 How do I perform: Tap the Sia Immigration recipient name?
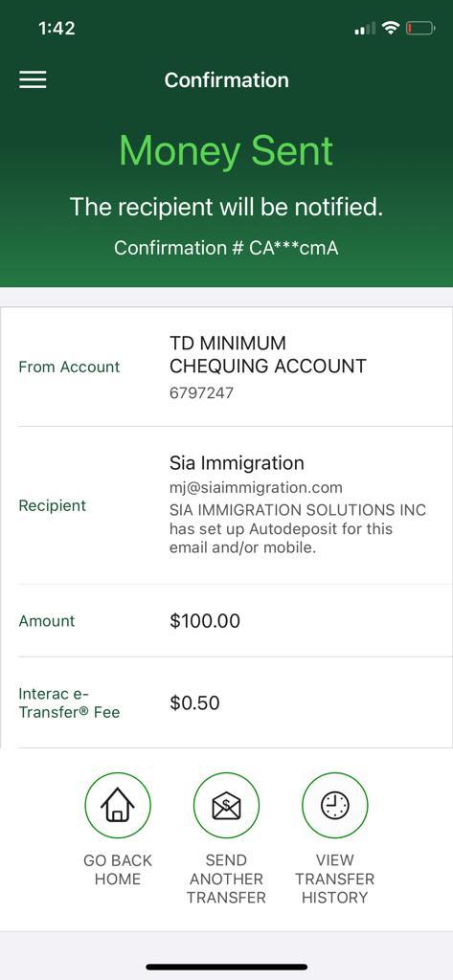pyautogui.click(x=237, y=463)
